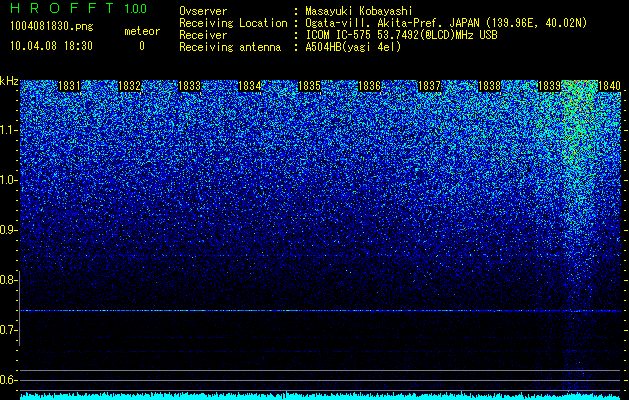Click the 1836 time marker
The width and height of the screenshot is (629, 400).
[x=369, y=86]
